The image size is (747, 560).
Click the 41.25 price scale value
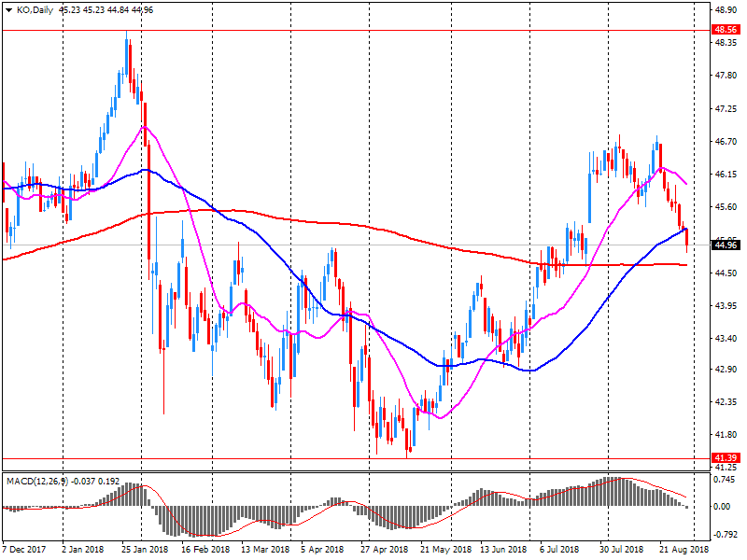tap(726, 468)
